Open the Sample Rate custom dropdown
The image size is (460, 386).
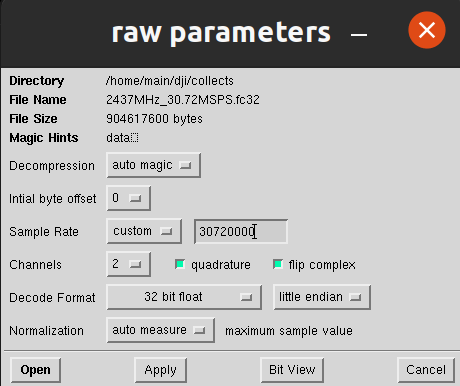tap(144, 231)
